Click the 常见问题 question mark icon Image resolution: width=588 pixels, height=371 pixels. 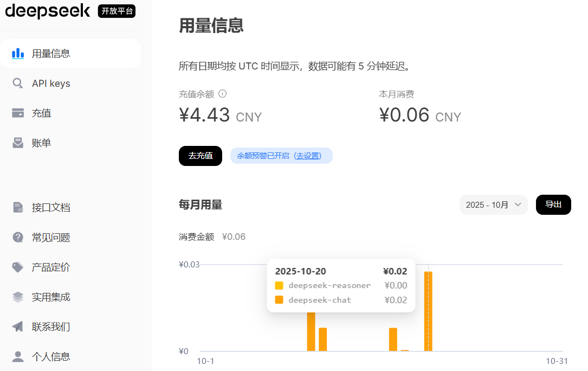click(18, 237)
